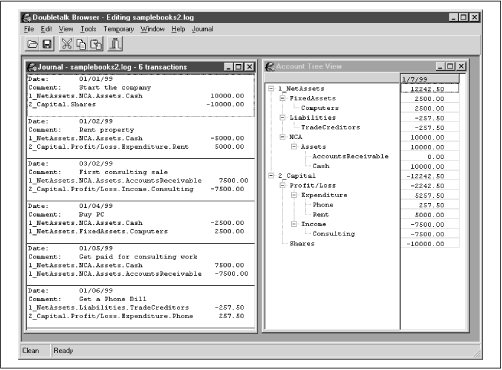Close the Account Tree View window
This screenshot has height=370, width=502.
(x=461, y=66)
